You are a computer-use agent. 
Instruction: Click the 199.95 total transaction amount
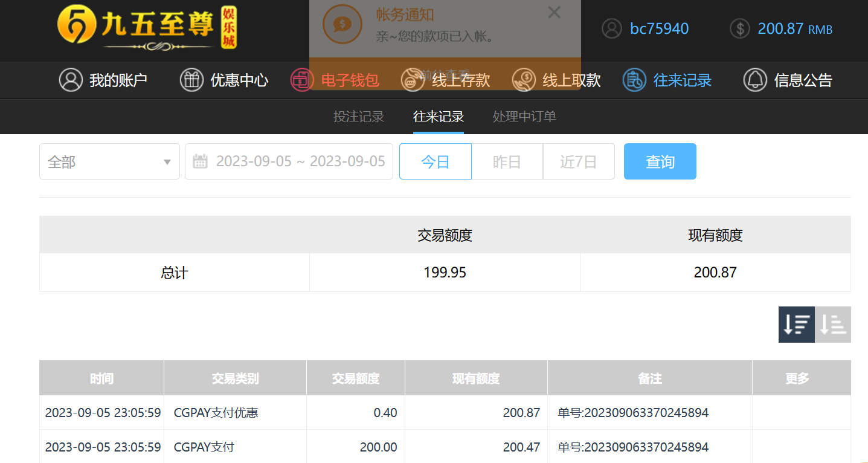pyautogui.click(x=445, y=273)
